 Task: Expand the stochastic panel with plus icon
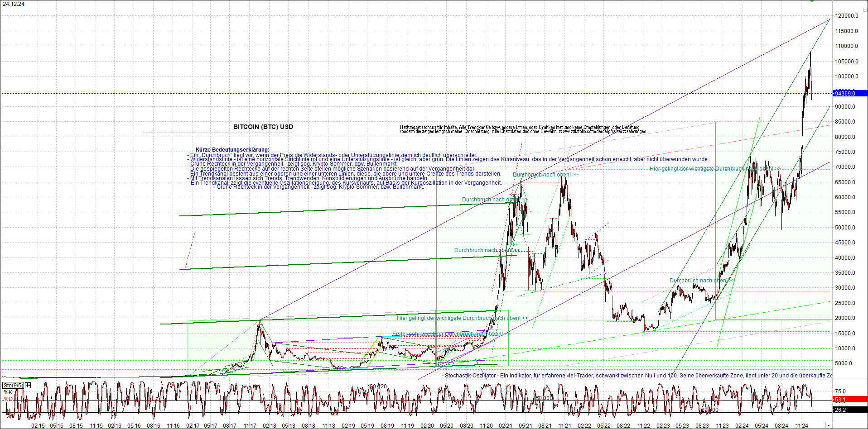click(28, 385)
